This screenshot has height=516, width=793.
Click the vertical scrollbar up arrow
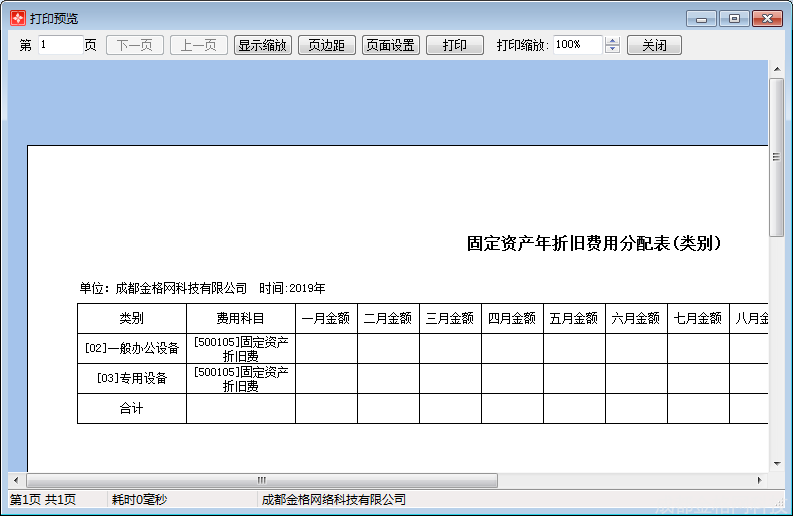point(776,68)
